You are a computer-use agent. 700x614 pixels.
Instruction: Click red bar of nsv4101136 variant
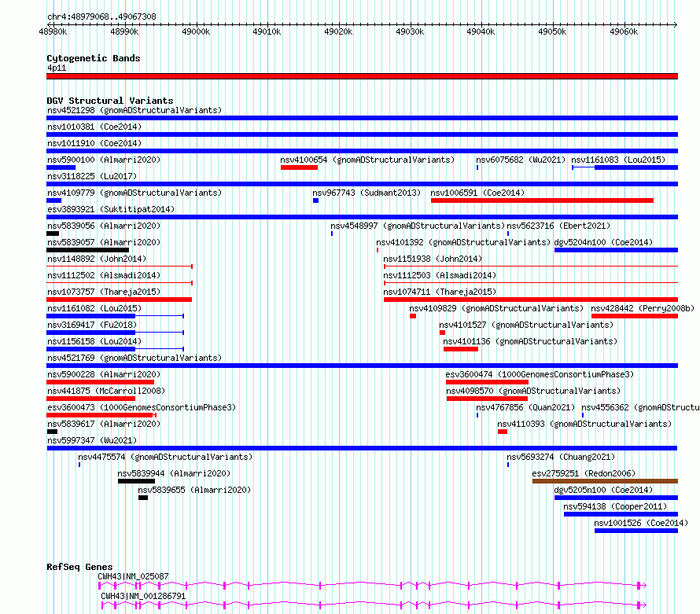(x=461, y=349)
